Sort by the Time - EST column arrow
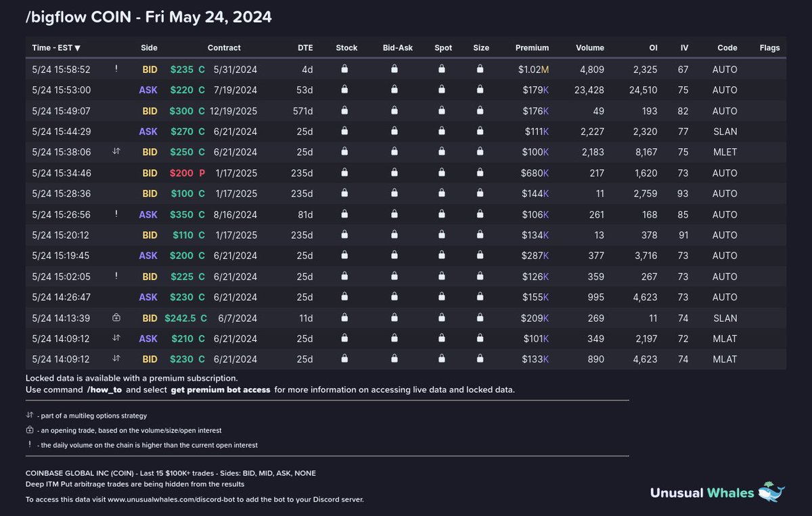Viewport: 812px width, 516px height. click(78, 48)
